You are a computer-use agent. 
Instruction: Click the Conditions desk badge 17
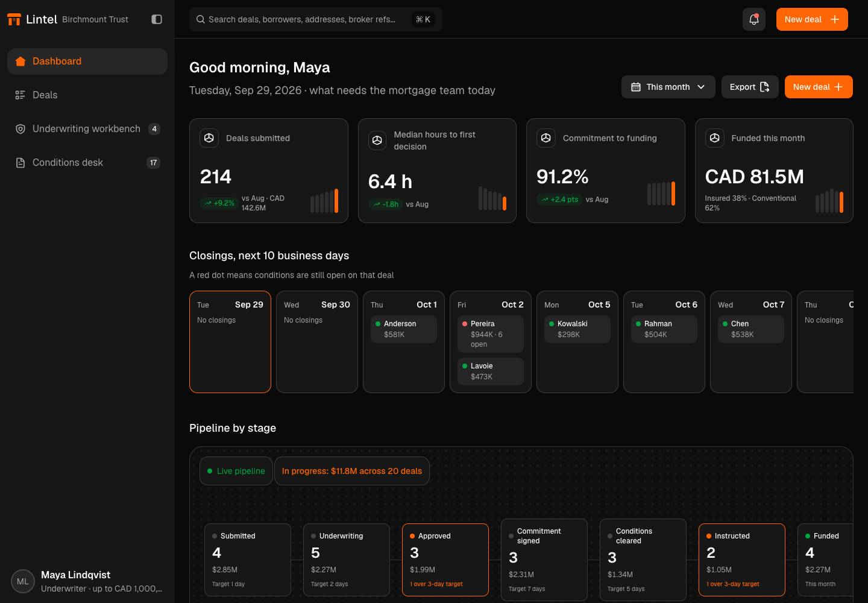(154, 163)
